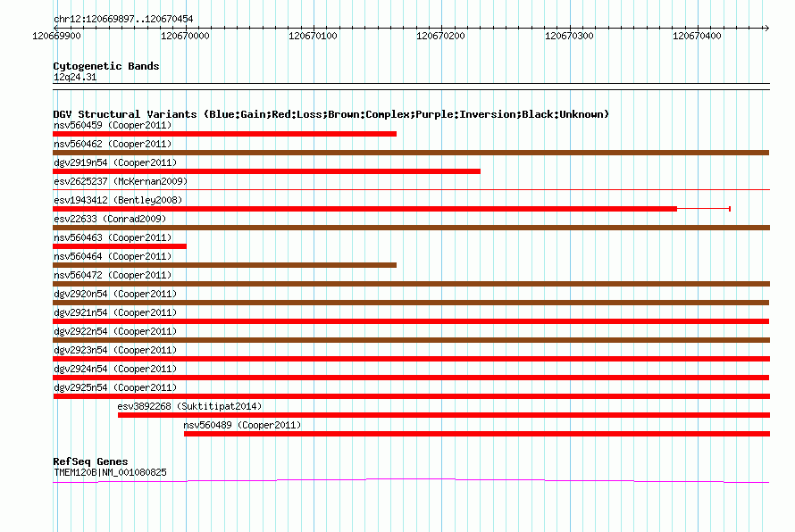795x532 pixels.
Task: Click the RefSeq Genes track title
Action: (x=90, y=461)
